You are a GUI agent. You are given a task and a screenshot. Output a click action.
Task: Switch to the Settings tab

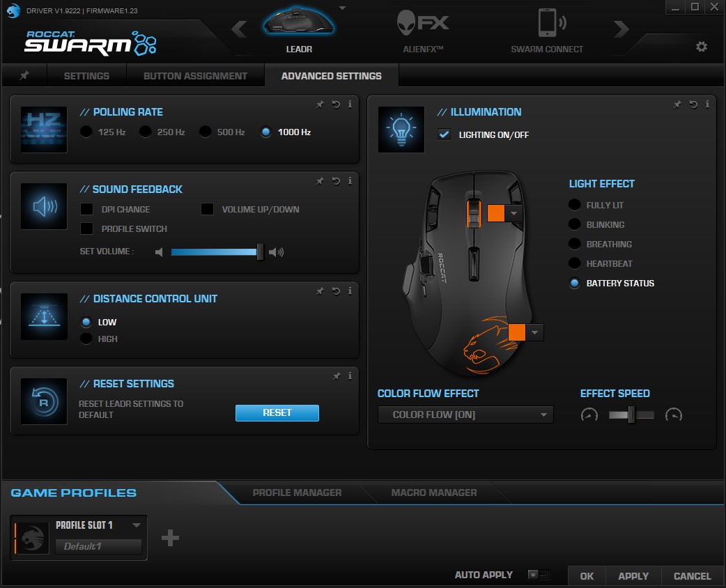(86, 76)
